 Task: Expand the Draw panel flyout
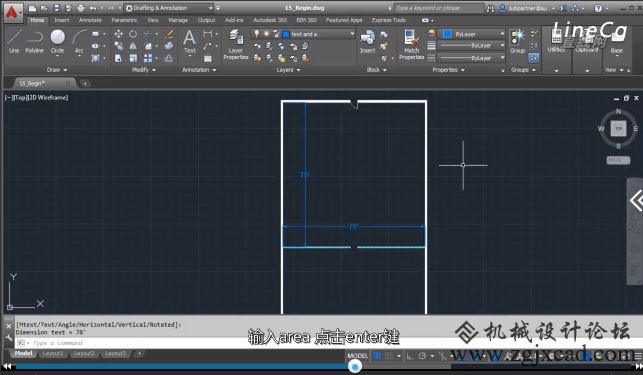click(57, 70)
